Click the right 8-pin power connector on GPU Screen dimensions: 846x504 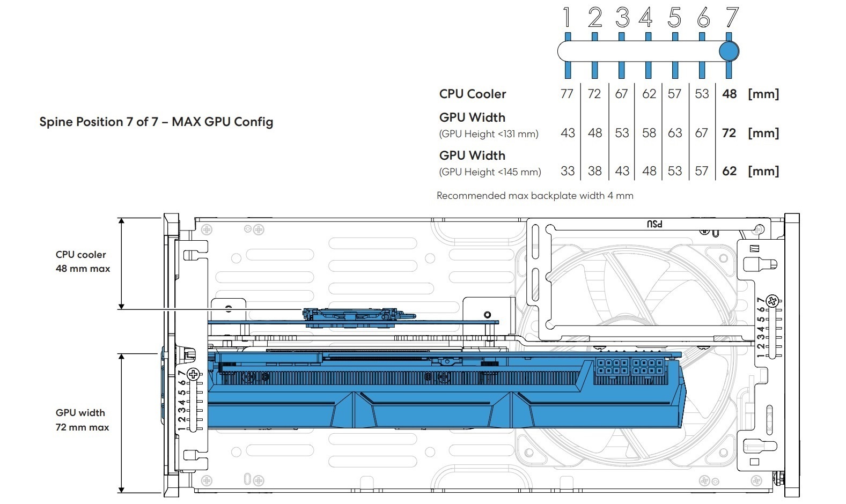(648, 367)
